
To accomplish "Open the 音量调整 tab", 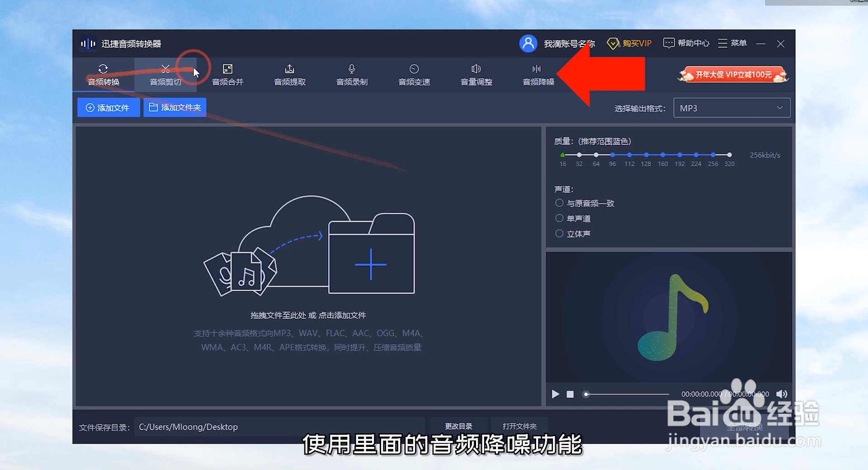I will 476,75.
